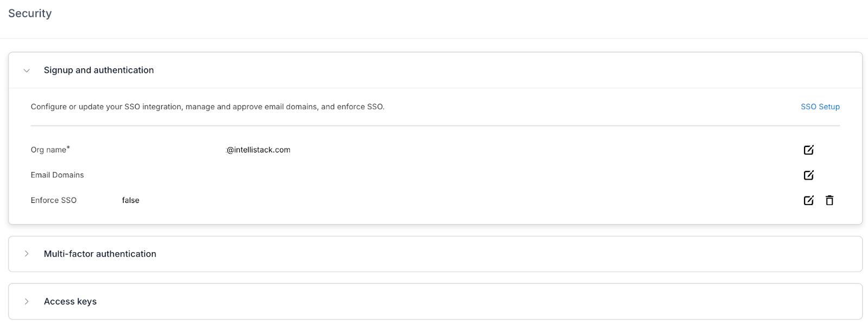Click the SSO integration description text
This screenshot has height=325, width=868.
(x=207, y=107)
